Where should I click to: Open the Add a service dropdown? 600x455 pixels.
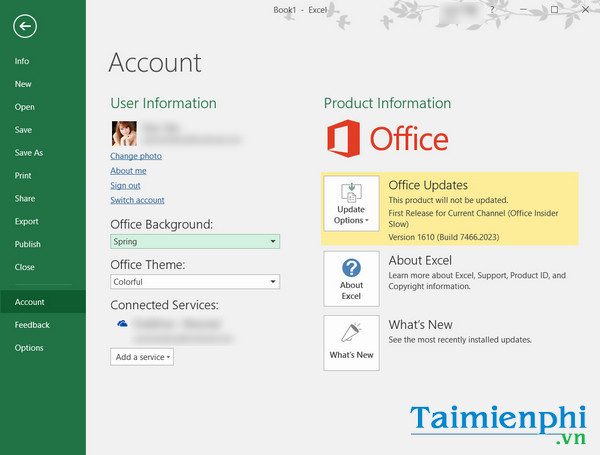(142, 357)
